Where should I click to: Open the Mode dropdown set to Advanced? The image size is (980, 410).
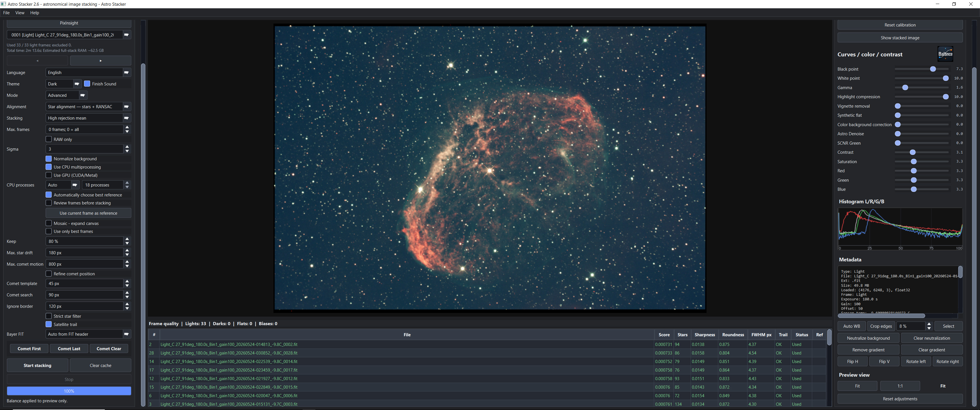point(67,95)
